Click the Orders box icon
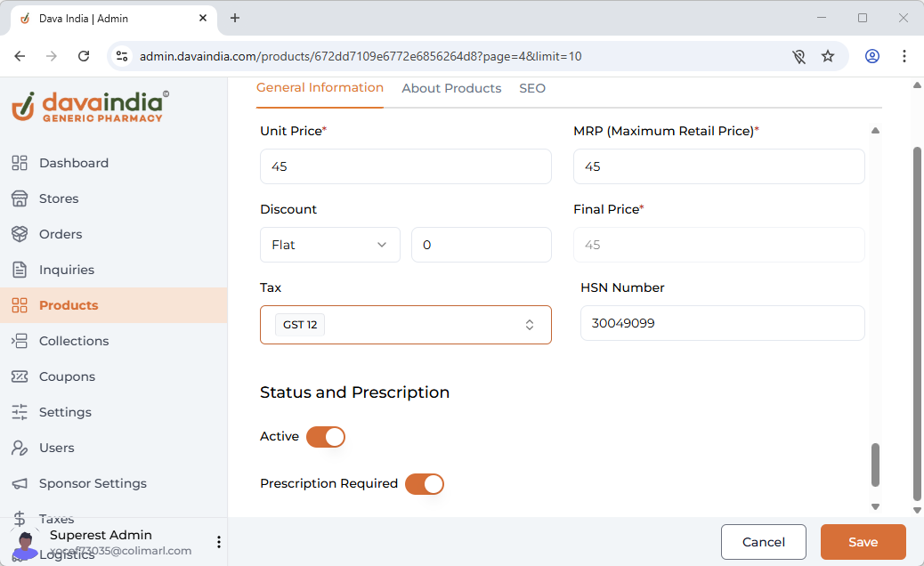This screenshot has height=566, width=924. coord(20,234)
